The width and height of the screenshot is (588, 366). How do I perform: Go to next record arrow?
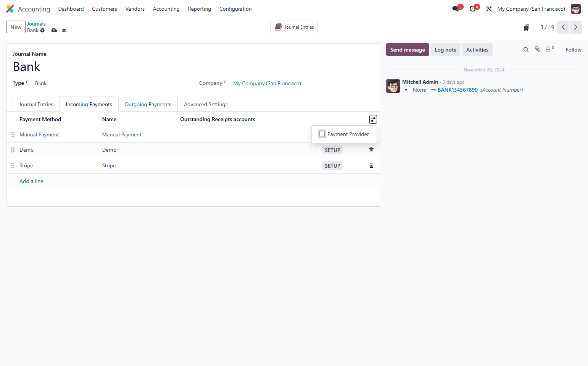pos(576,27)
